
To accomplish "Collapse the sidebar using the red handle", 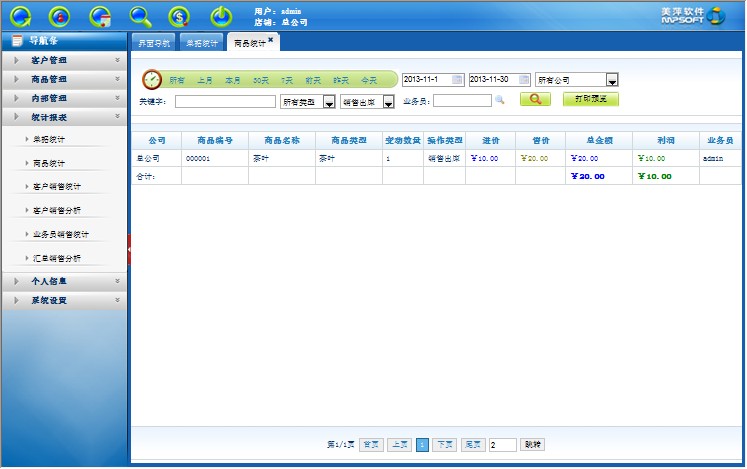I will (x=130, y=249).
